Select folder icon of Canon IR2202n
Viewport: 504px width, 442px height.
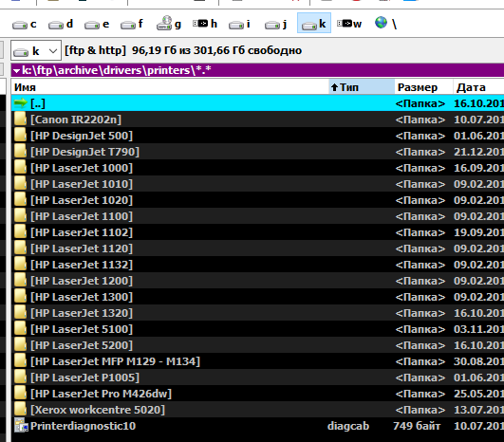pyautogui.click(x=20, y=120)
